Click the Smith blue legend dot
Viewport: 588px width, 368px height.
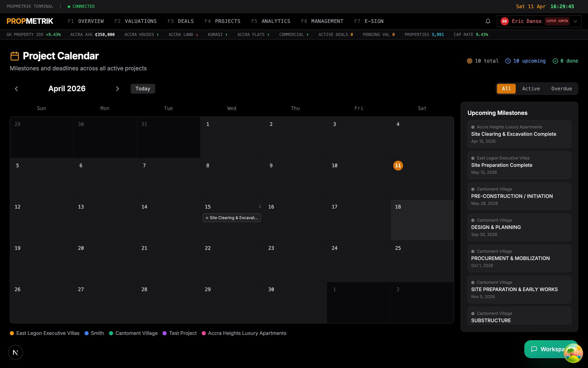click(87, 333)
